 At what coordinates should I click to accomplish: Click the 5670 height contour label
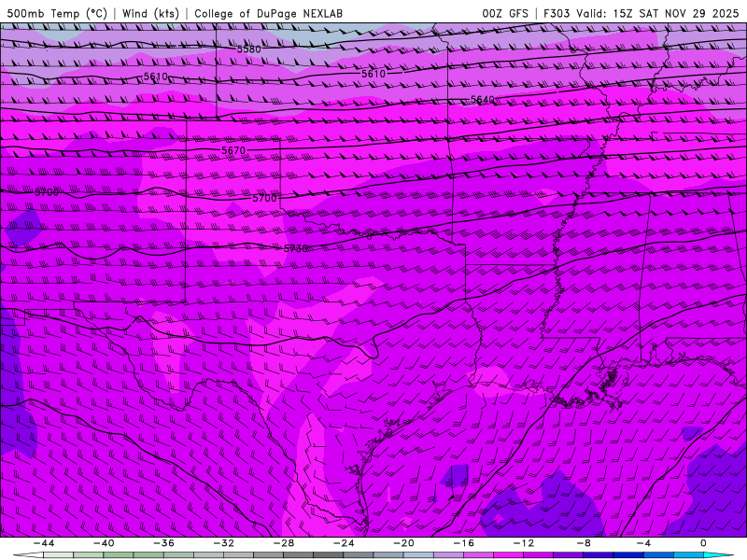(233, 150)
